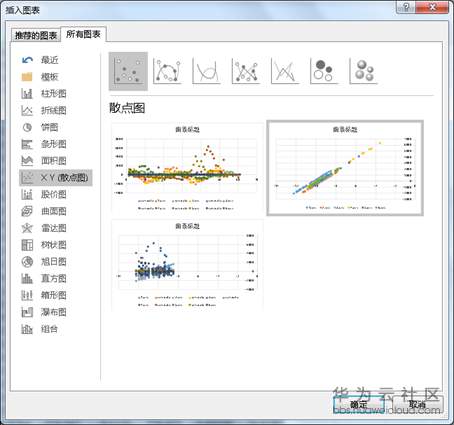Select the 条形图 category label
This screenshot has width=454, height=425.
[x=54, y=144]
